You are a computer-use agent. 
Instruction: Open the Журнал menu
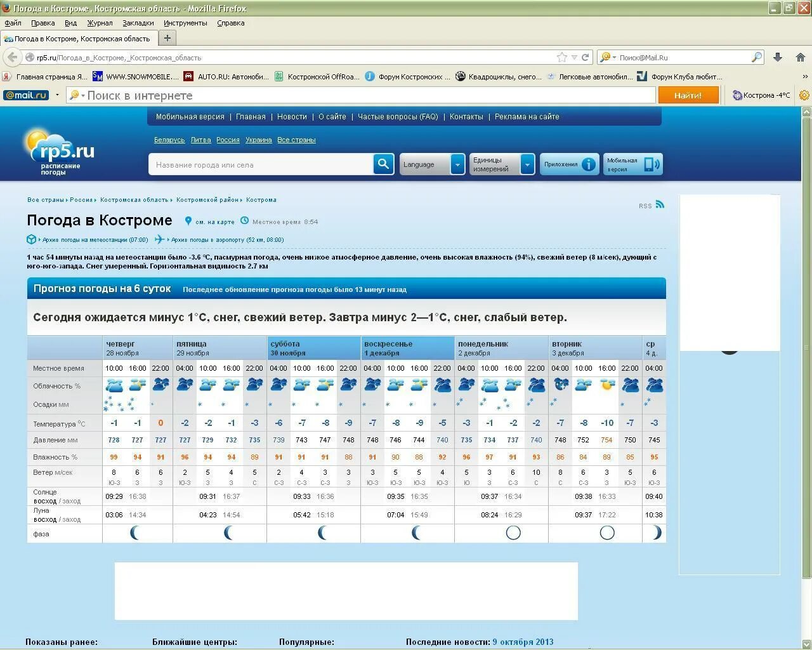pyautogui.click(x=100, y=23)
